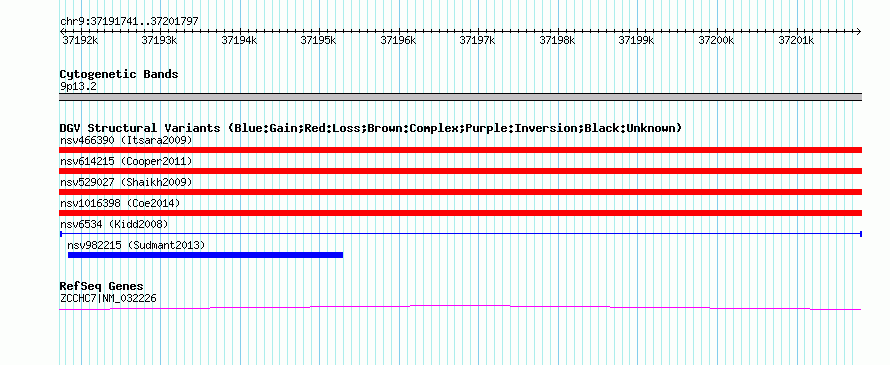Select the blue nsv982215 (Sudmant2013) gain bar
The height and width of the screenshot is (365, 890).
click(205, 255)
